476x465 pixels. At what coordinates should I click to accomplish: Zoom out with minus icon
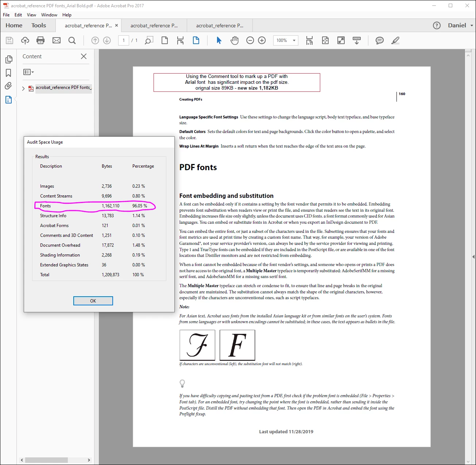[x=250, y=40]
